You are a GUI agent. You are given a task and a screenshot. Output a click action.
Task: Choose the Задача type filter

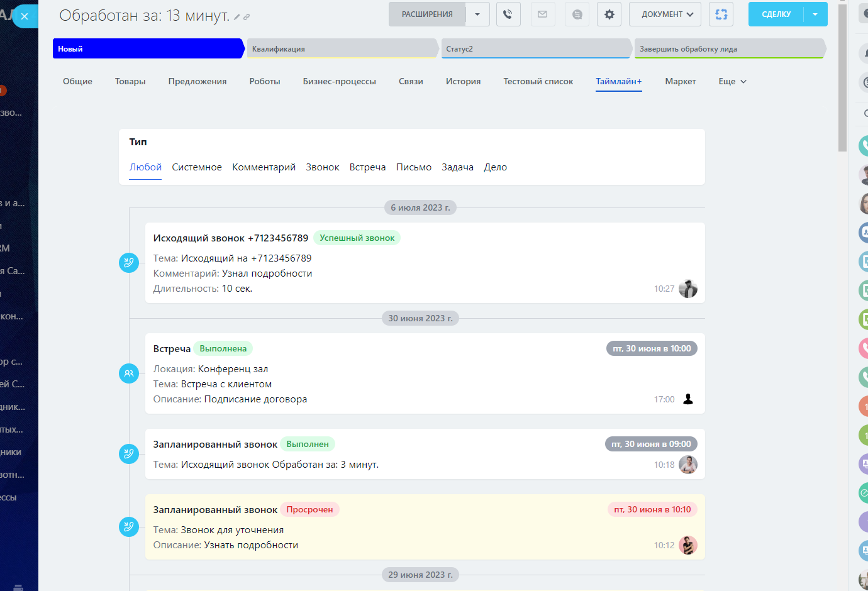(457, 167)
